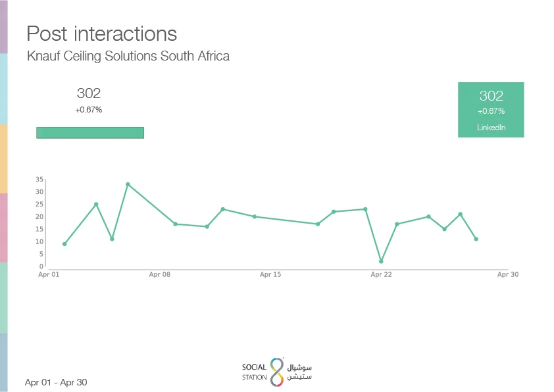Click the pink color strip on left edge
Viewport: 554px width, 392px height.
(x=3, y=228)
